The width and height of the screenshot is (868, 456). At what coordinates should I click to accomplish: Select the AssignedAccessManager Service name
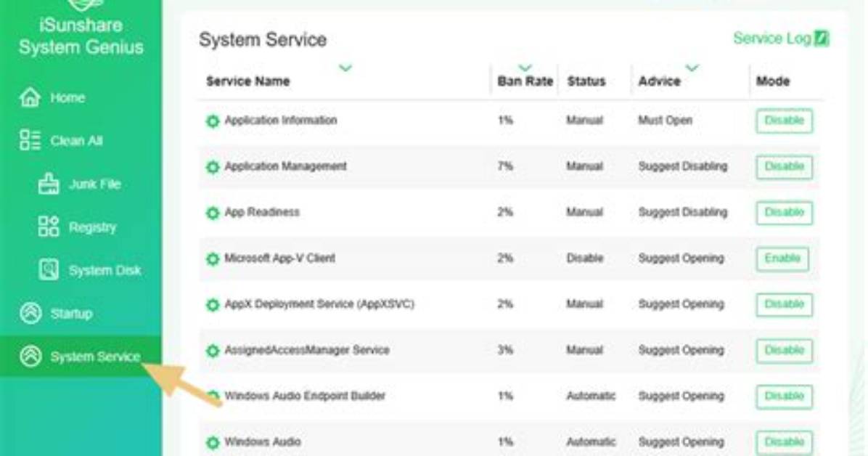tap(307, 350)
